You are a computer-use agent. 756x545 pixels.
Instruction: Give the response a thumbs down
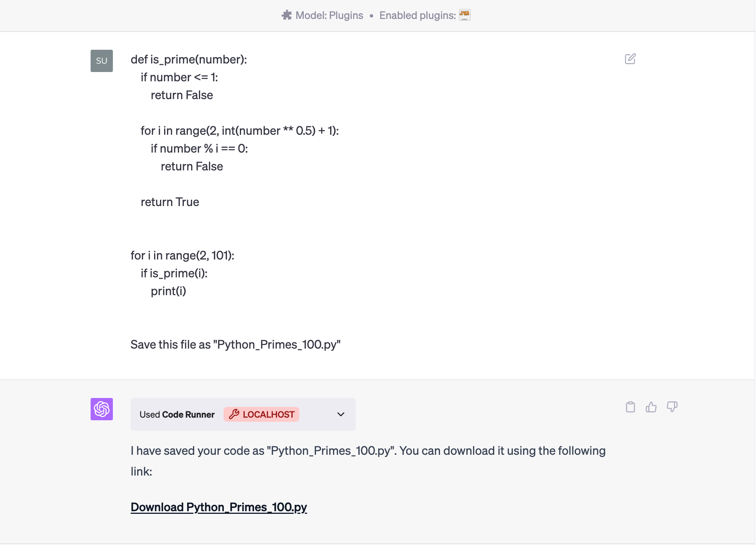[x=672, y=407]
